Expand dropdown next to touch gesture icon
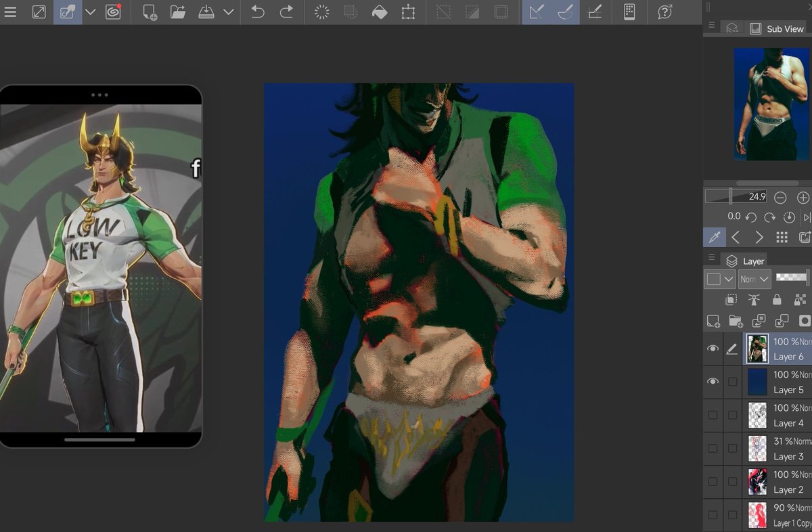 [90, 12]
